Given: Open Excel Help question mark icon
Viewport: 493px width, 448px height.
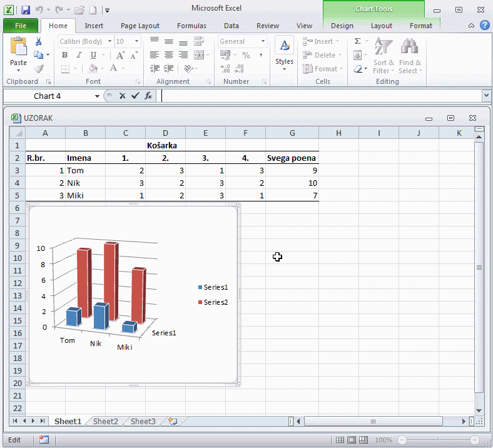Looking at the screenshot, I should tap(484, 26).
